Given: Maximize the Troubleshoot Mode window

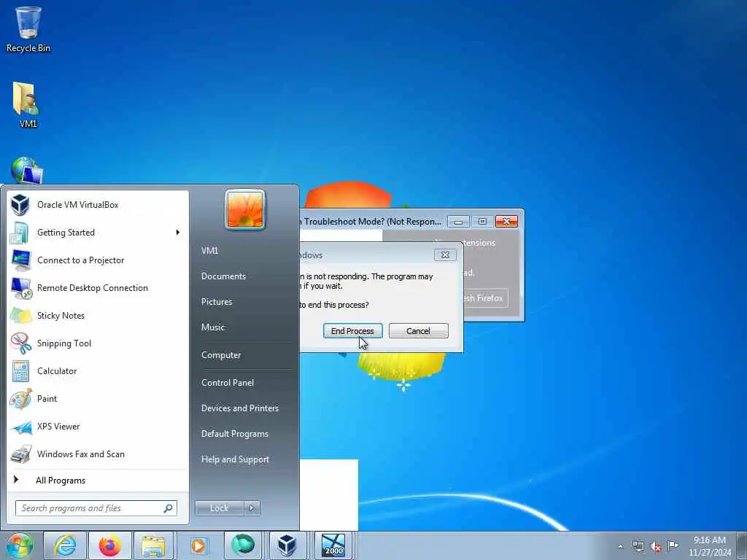Looking at the screenshot, I should pos(482,222).
